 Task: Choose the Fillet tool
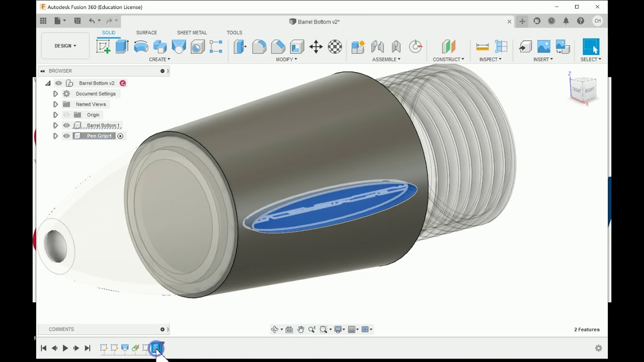[x=259, y=47]
